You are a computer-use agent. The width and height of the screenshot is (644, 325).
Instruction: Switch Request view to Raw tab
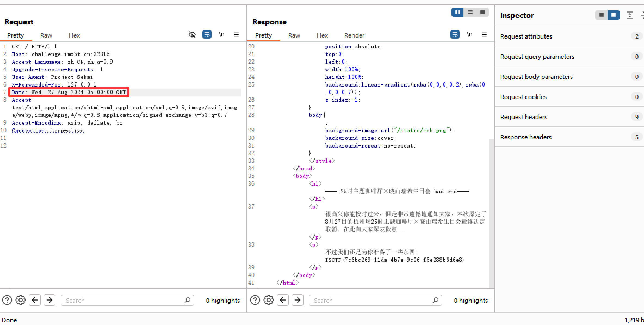[46, 35]
